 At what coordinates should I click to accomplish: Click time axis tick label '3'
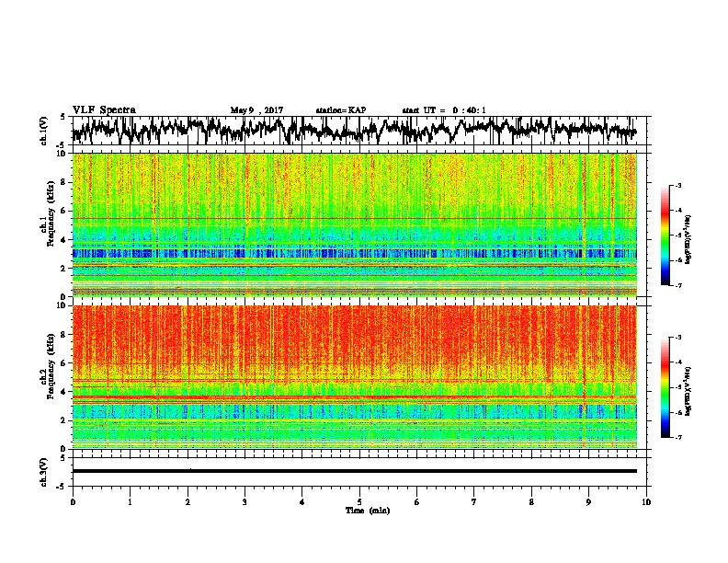(245, 502)
